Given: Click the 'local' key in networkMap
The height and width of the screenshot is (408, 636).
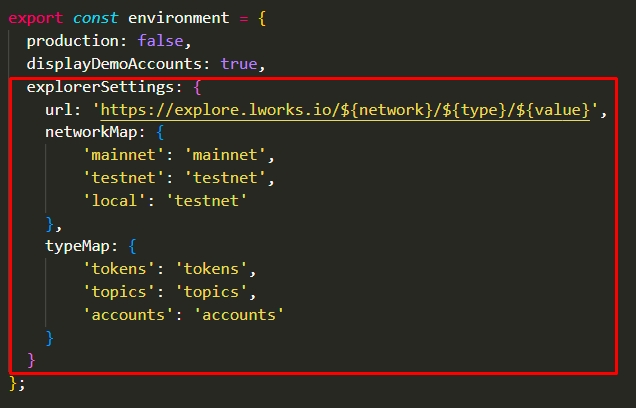Looking at the screenshot, I should [x=114, y=202].
